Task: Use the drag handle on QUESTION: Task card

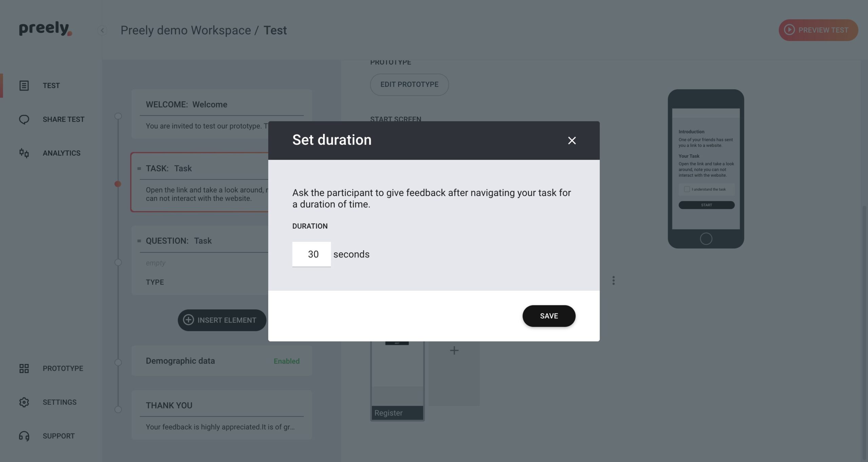Action: [x=139, y=241]
